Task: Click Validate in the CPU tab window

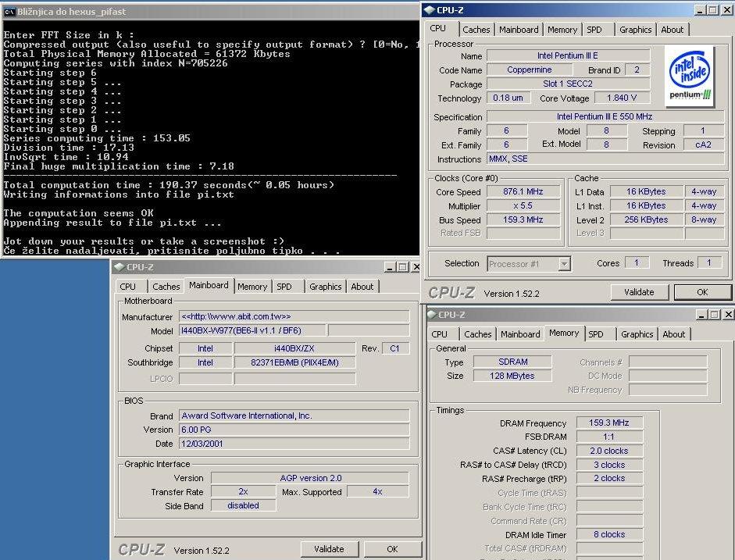Action: coord(639,292)
